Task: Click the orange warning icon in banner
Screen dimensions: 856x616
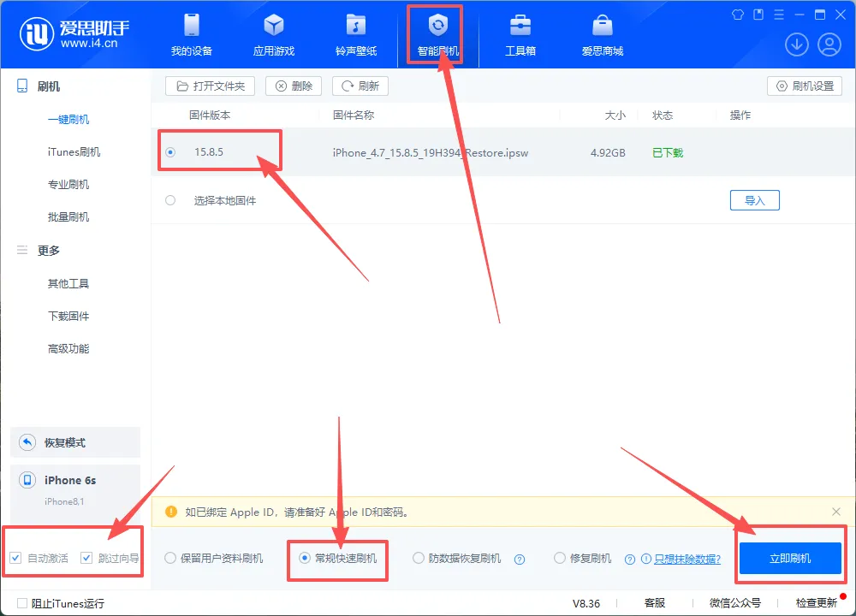Action: point(171,512)
